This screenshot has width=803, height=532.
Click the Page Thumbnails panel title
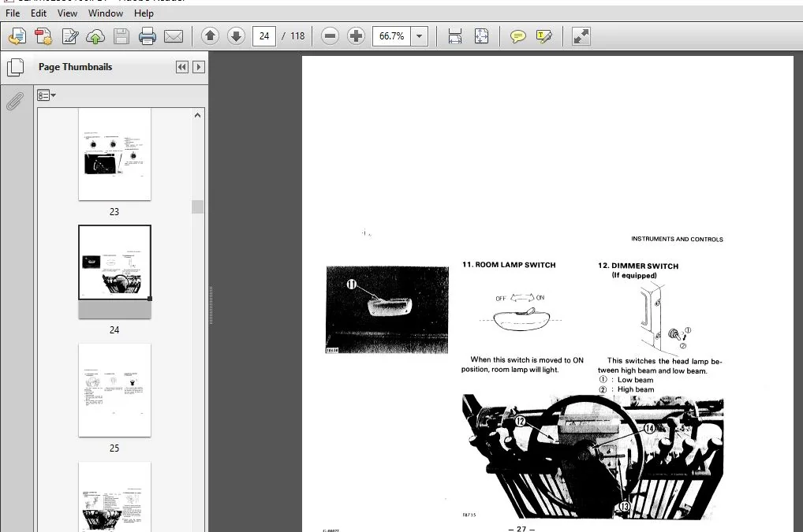tap(75, 67)
